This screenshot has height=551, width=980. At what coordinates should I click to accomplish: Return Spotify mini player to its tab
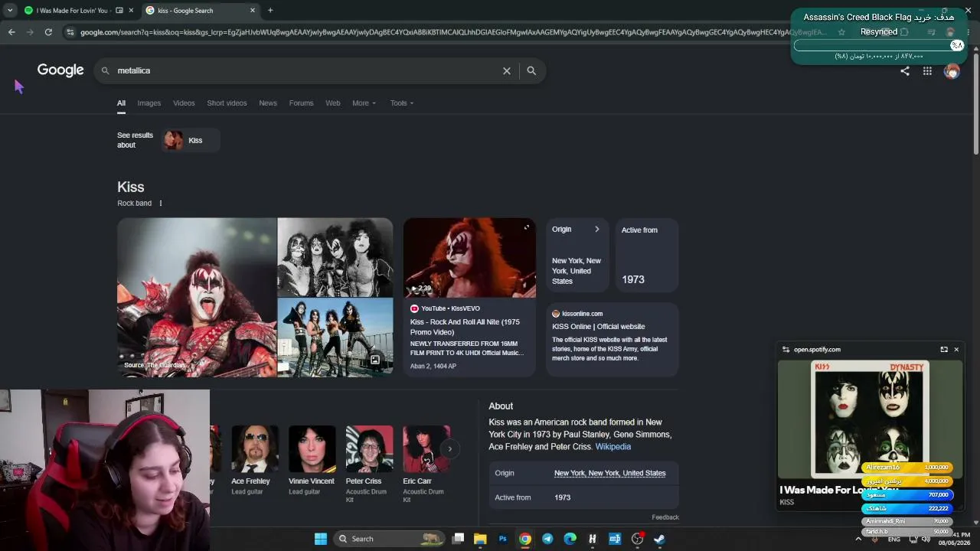[x=944, y=350]
